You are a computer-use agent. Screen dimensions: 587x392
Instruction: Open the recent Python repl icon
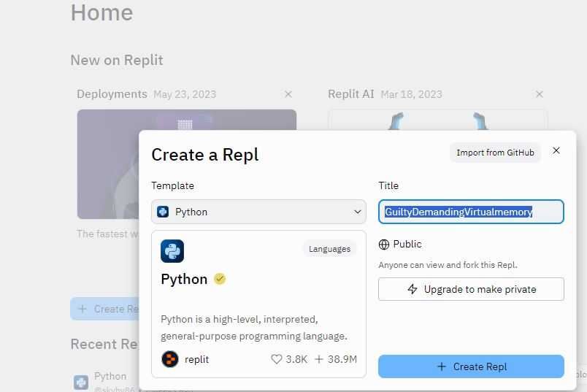coord(81,383)
